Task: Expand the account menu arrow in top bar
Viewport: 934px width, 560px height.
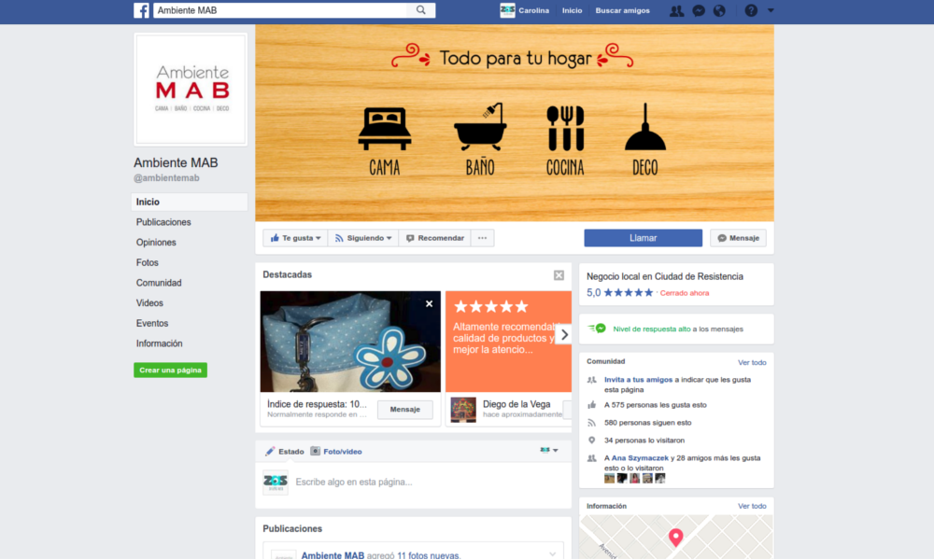Action: coord(771,10)
